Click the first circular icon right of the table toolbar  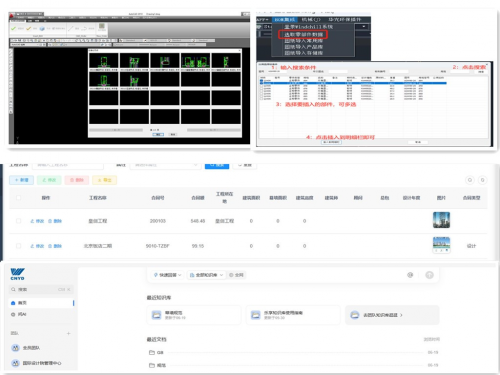[x=470, y=180]
